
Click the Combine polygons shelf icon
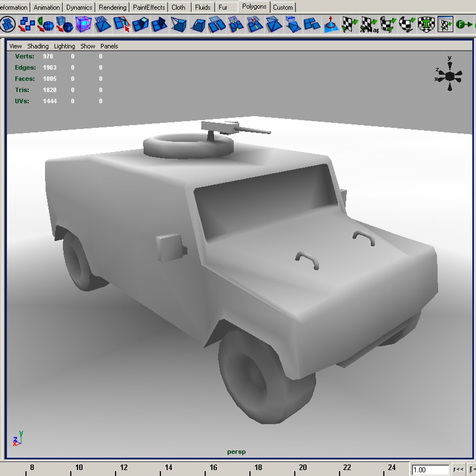tap(7, 24)
